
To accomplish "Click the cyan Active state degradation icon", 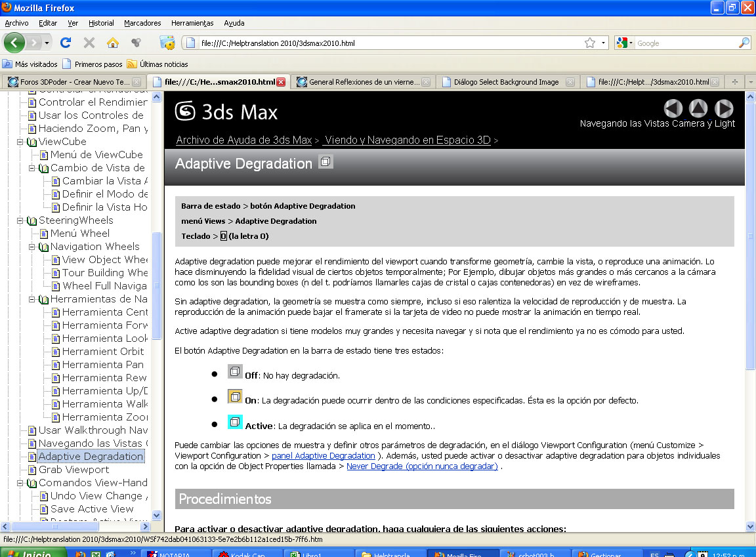I will click(x=235, y=422).
